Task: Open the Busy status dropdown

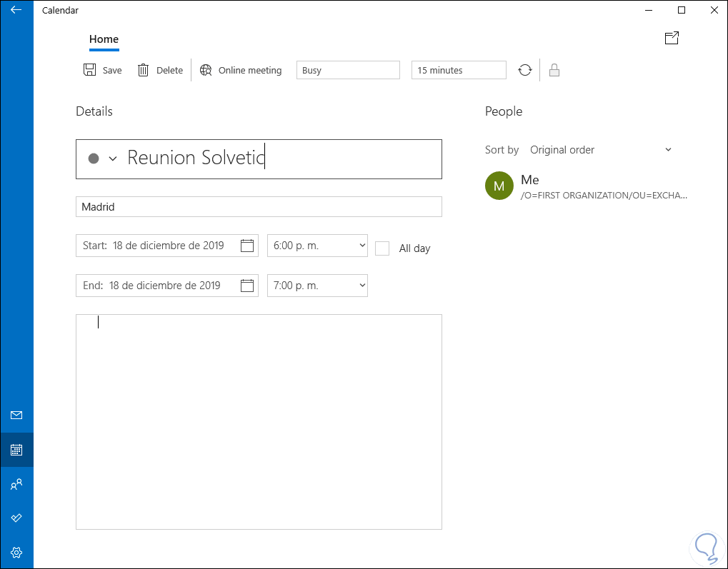Action: [348, 70]
